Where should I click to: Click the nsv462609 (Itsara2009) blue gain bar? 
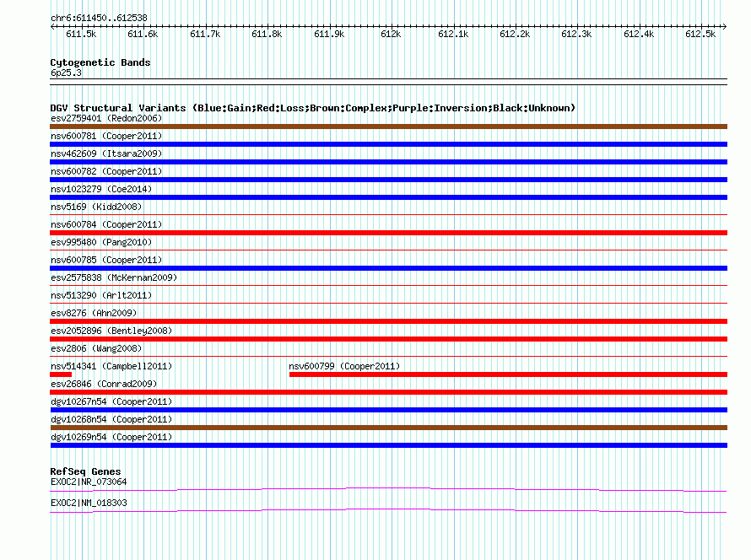point(388,162)
